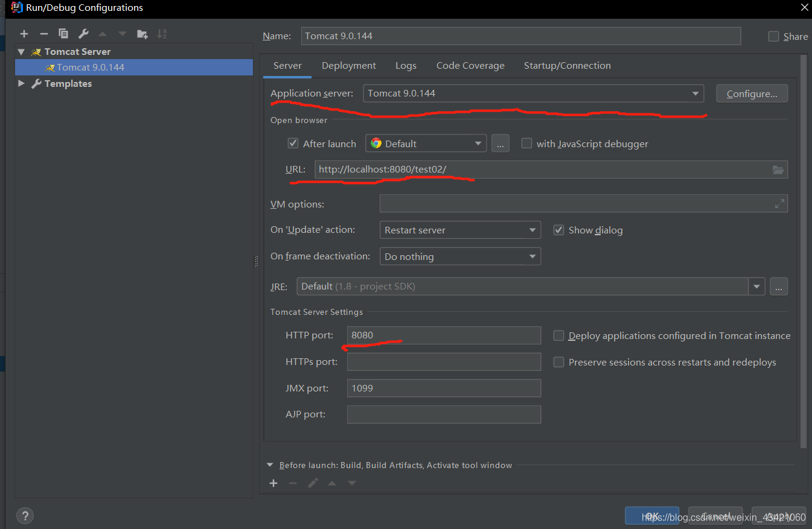Click the HTTPs port field
The height and width of the screenshot is (529, 812).
[444, 362]
